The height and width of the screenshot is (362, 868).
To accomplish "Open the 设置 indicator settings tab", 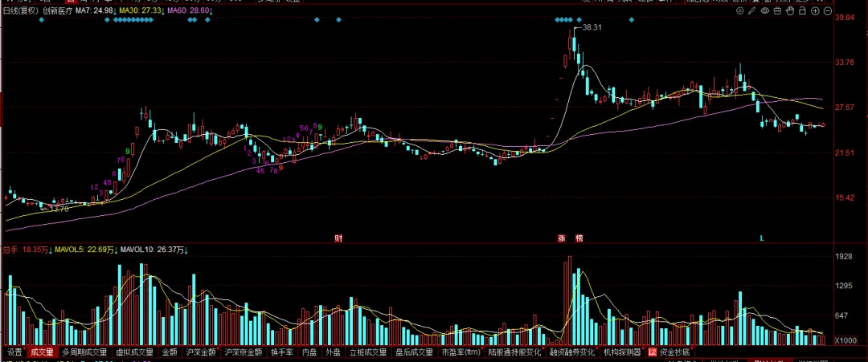I will (14, 352).
